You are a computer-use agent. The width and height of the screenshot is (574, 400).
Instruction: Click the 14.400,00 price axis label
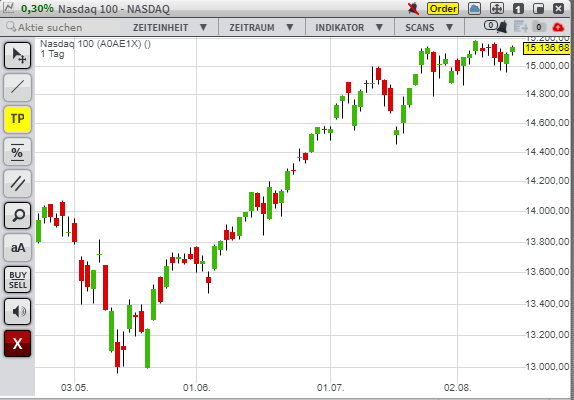point(548,152)
